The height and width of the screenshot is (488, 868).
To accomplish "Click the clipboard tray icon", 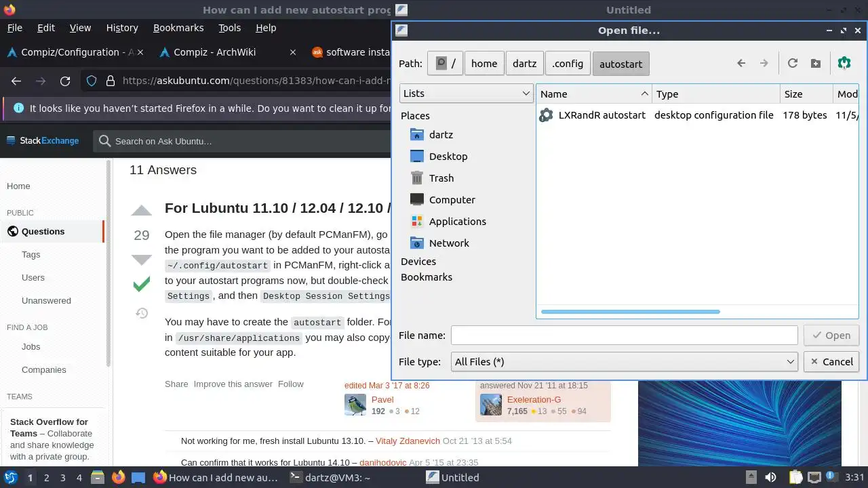I will (x=795, y=478).
